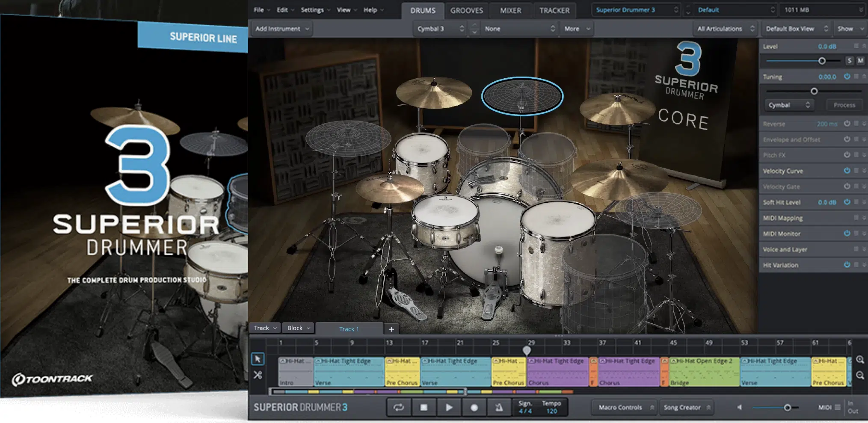Viewport: 868px width, 423px height.
Task: Open the Default preset dropdown
Action: coord(736,10)
